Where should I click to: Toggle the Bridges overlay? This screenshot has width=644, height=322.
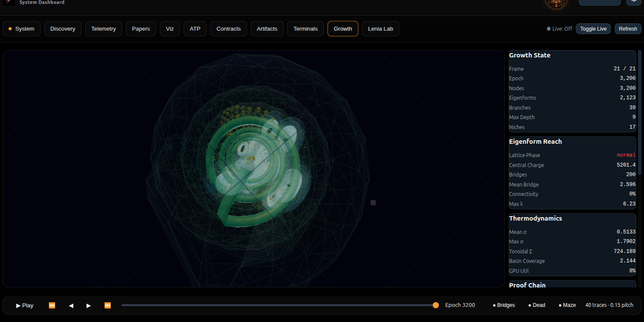click(504, 305)
